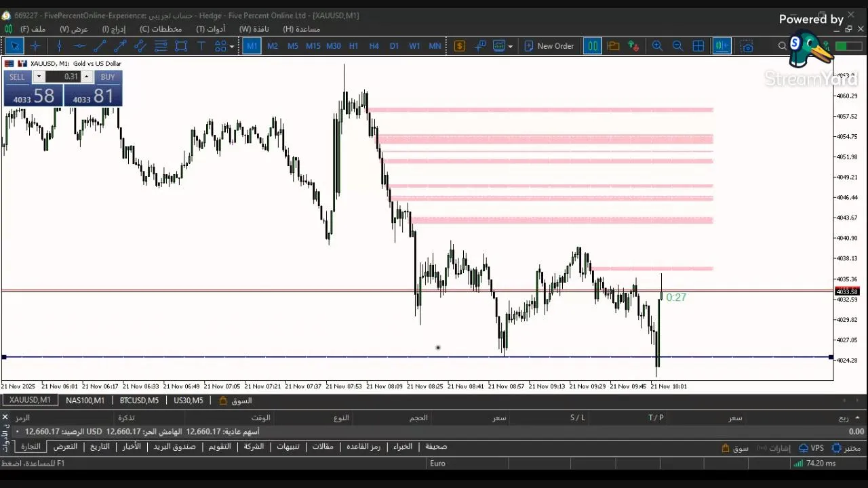
Task: Switch to the BTCUSD,M5 chart tab
Action: click(x=139, y=401)
